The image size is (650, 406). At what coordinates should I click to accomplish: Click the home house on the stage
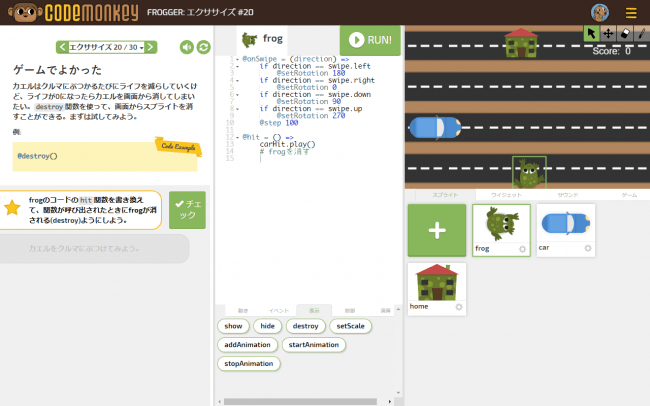pos(521,43)
